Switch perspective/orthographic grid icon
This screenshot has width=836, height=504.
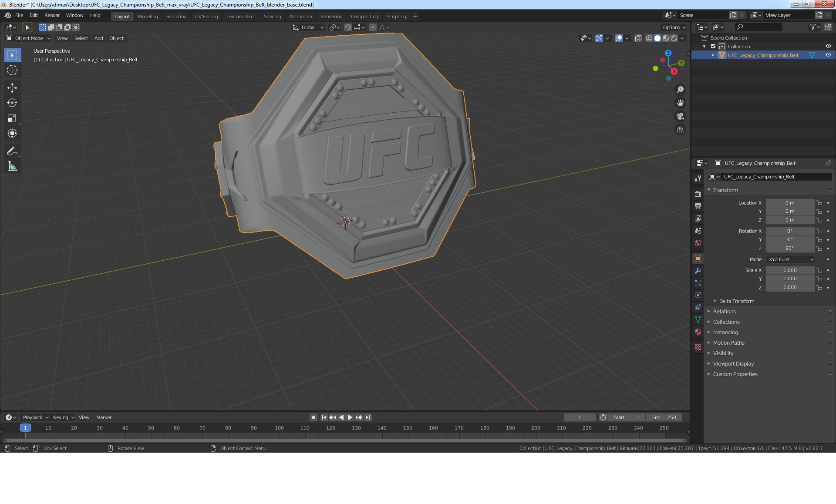680,130
